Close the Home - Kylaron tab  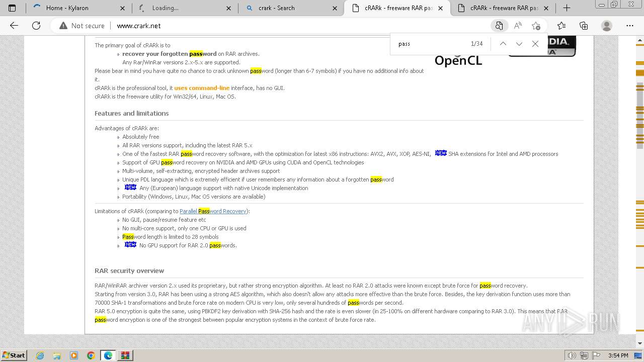[x=123, y=8]
